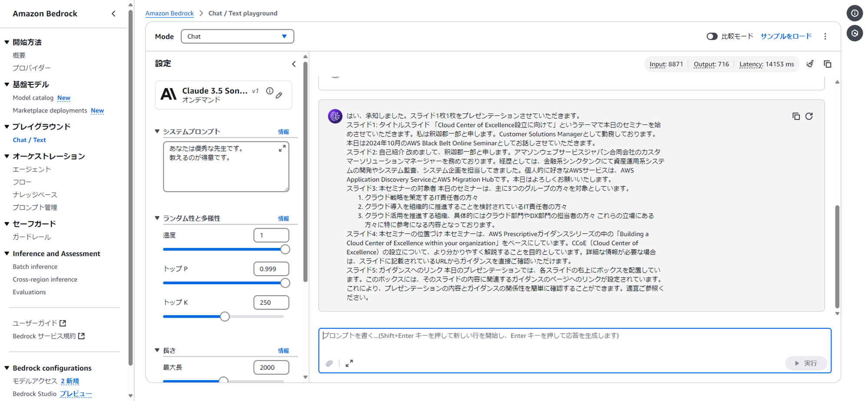The image size is (868, 401).
Task: Open Cross-region inference in the sidebar
Action: (45, 279)
